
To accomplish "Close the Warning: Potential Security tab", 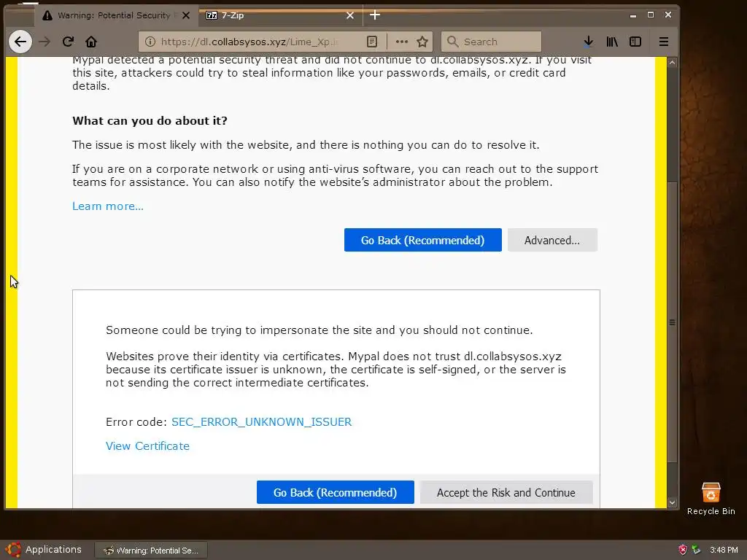I will pyautogui.click(x=186, y=15).
